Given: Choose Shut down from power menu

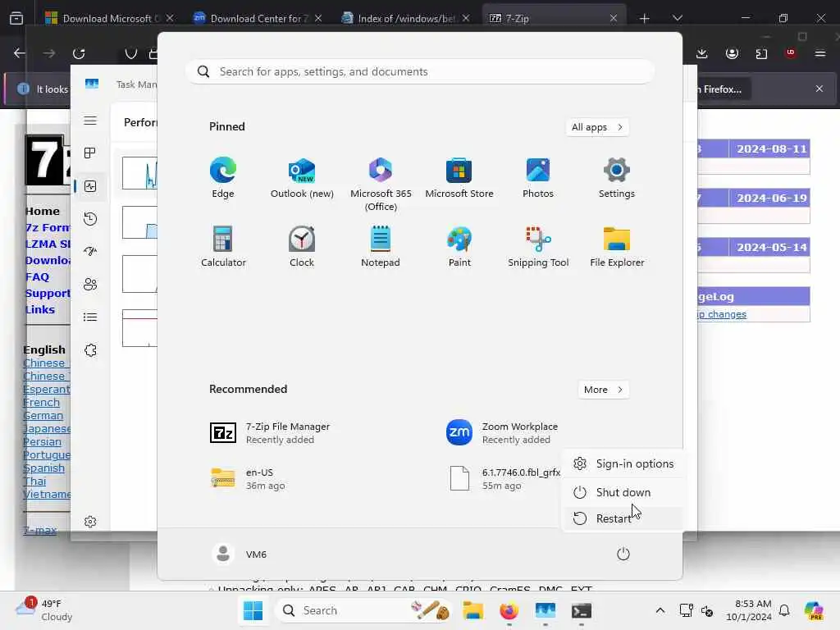Looking at the screenshot, I should pyautogui.click(x=623, y=492).
